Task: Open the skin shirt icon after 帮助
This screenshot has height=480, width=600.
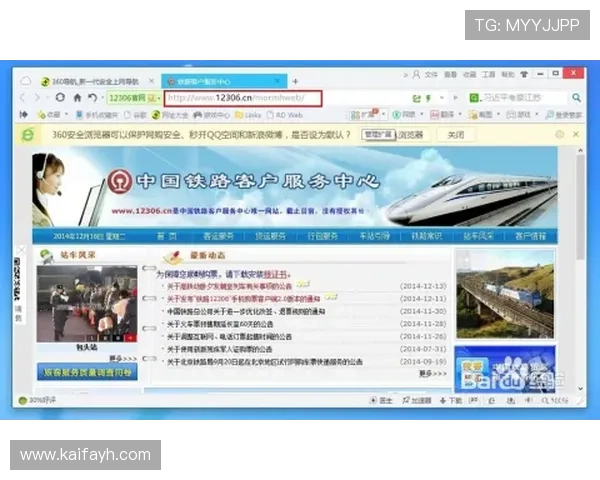Action: click(x=524, y=74)
